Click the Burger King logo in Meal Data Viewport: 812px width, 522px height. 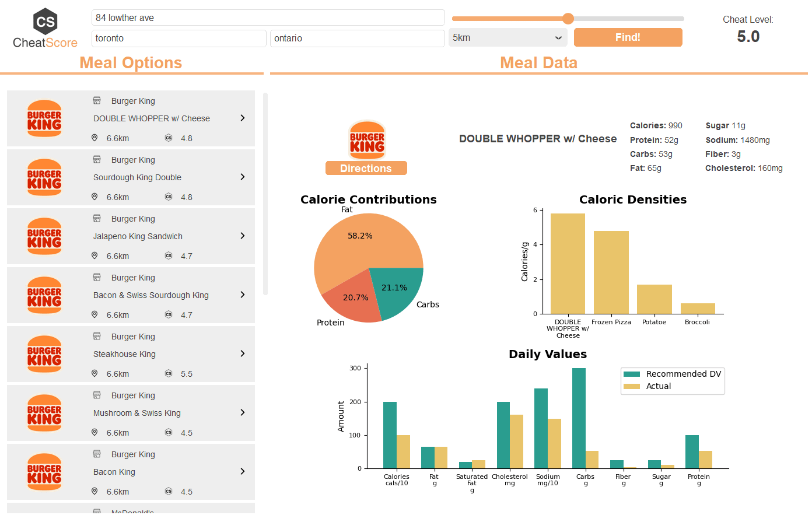click(367, 140)
